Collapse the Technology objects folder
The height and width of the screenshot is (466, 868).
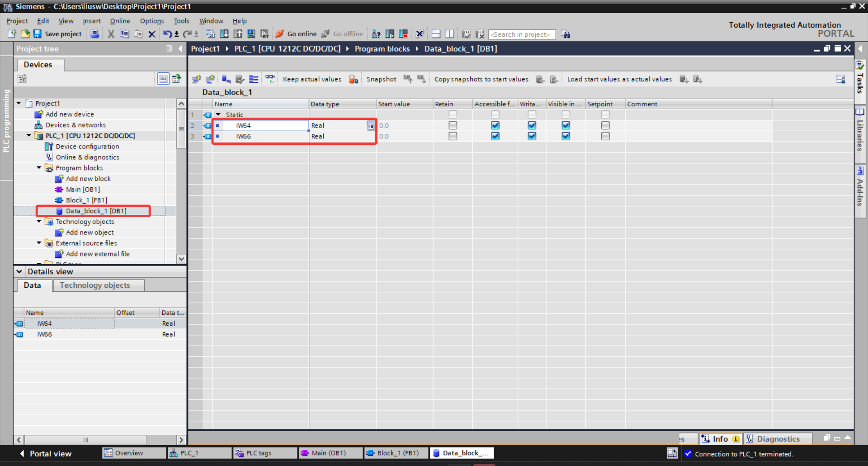39,221
